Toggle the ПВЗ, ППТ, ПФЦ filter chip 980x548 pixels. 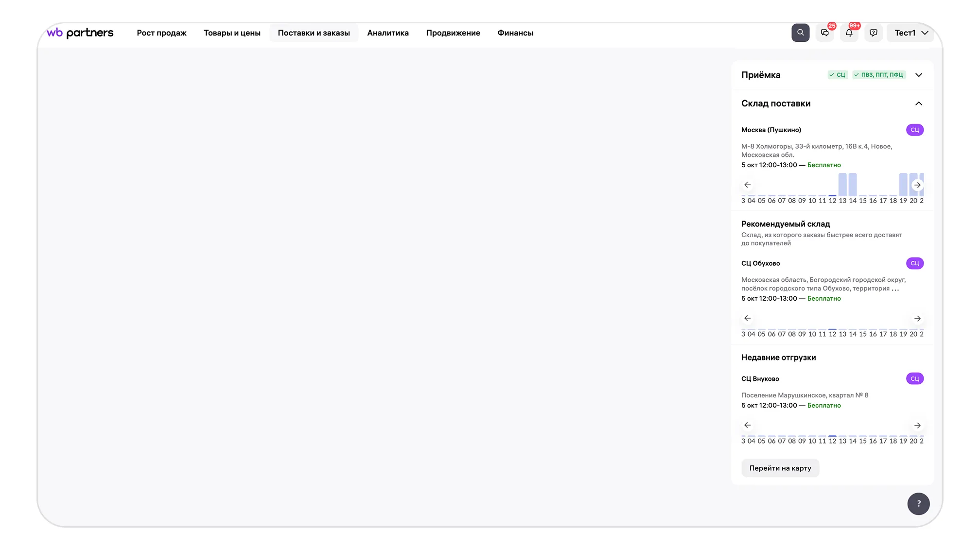pos(879,75)
